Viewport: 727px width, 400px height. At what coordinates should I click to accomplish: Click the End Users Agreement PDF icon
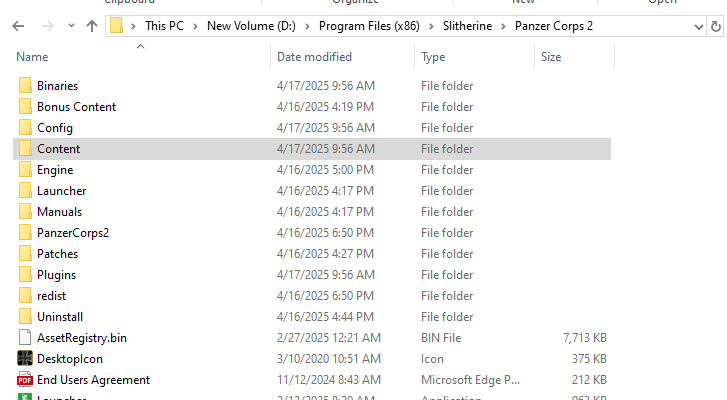[25, 380]
